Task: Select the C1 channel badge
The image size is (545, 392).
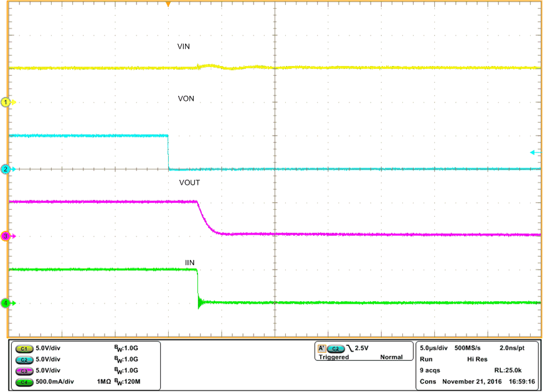Action: (23, 349)
